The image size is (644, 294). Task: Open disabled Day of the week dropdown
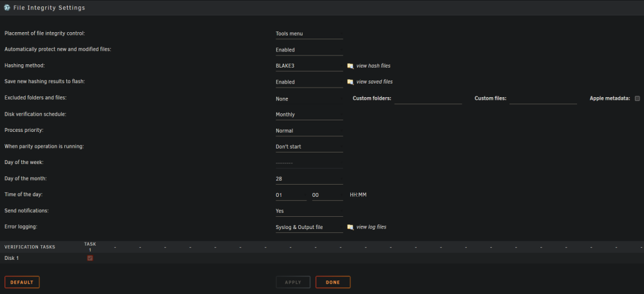(x=309, y=163)
